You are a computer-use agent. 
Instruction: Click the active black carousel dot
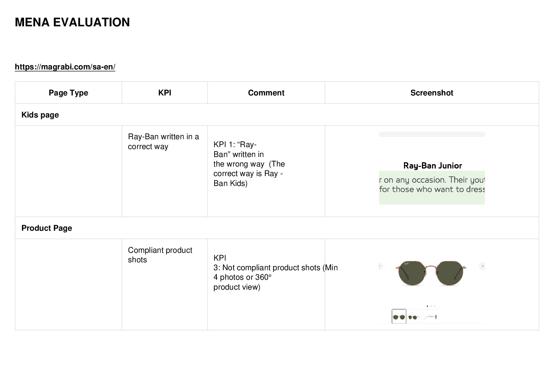tap(427, 306)
